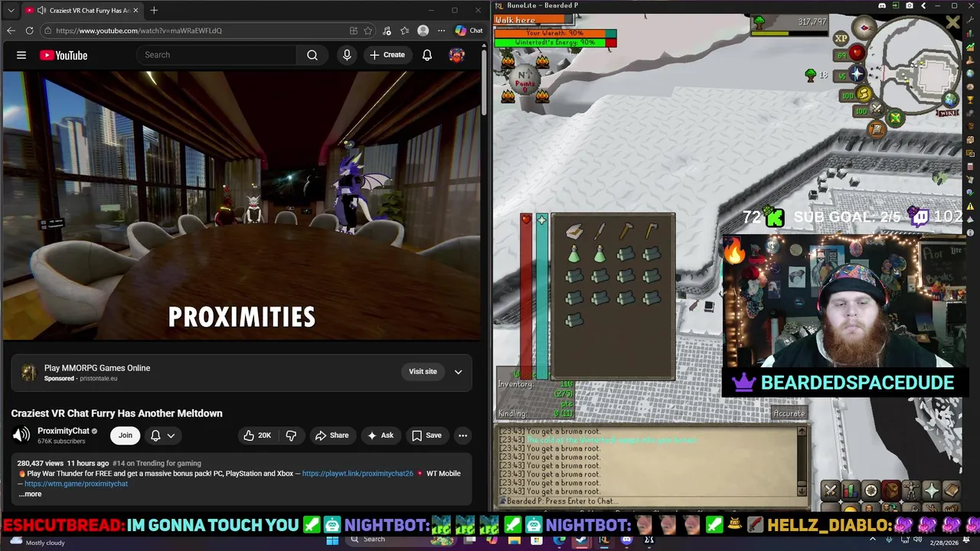Open RuneLite configuration wrench in sidebar
980x551 pixels.
[x=970, y=20]
